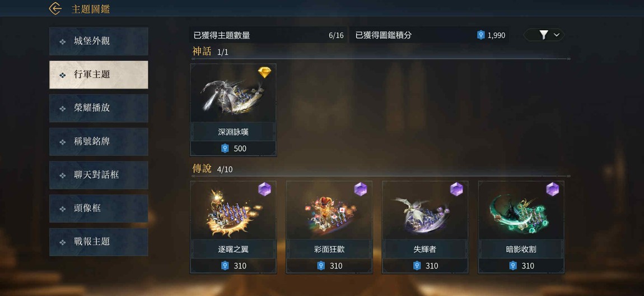Open the 戰報主題 category
644x296 pixels.
99,242
